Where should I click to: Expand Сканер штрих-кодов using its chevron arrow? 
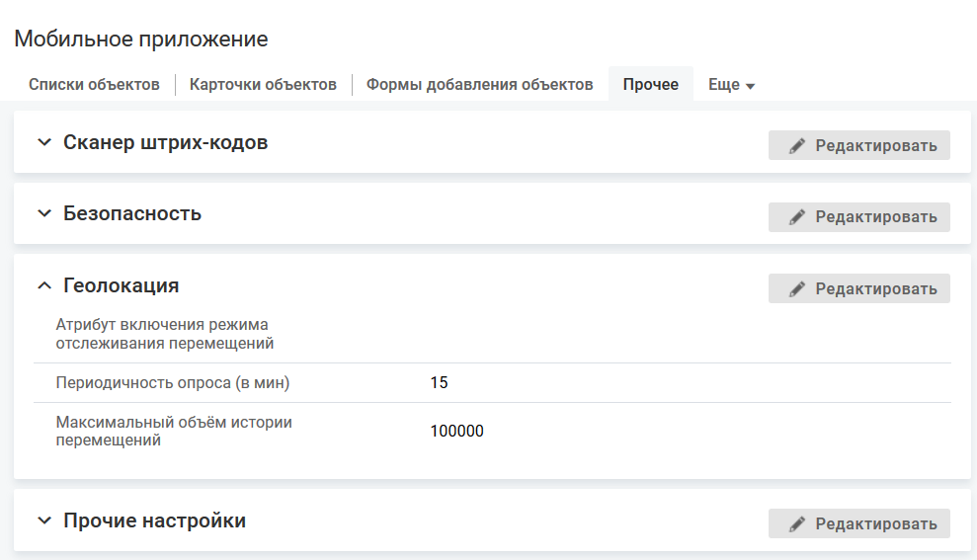(43, 142)
